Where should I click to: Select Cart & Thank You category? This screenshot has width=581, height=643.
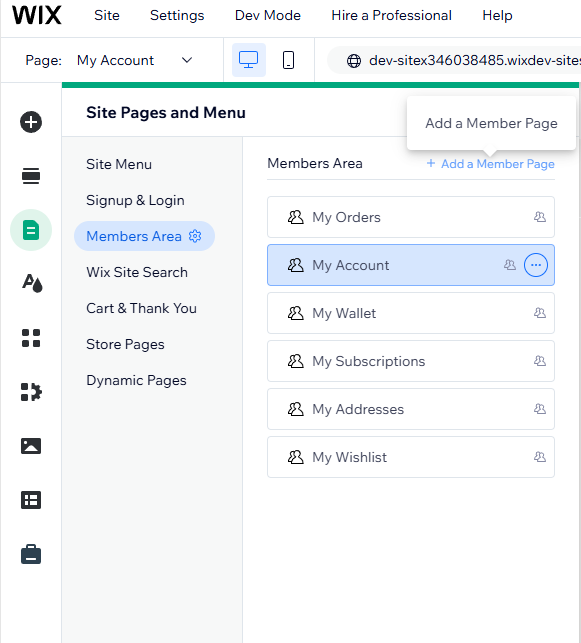coord(141,308)
